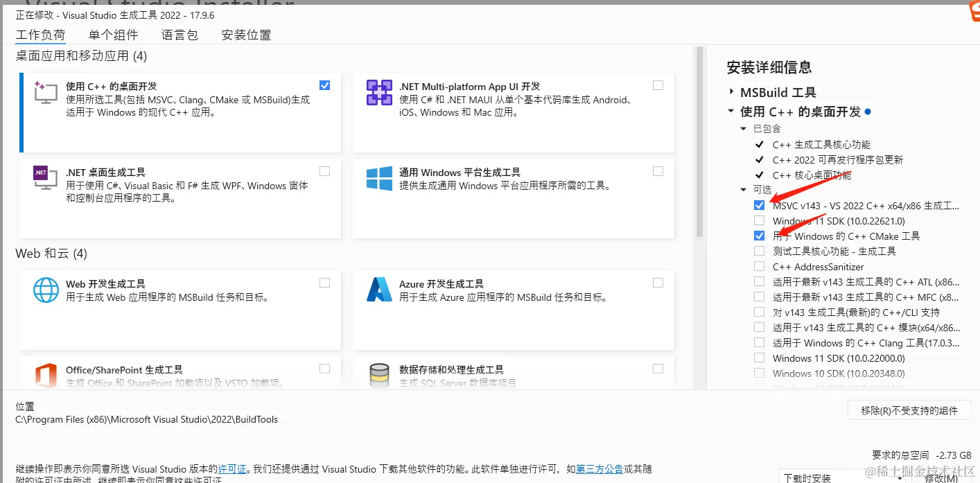Check the Azure 开发生成工具 checkbox
980x483 pixels.
658,283
